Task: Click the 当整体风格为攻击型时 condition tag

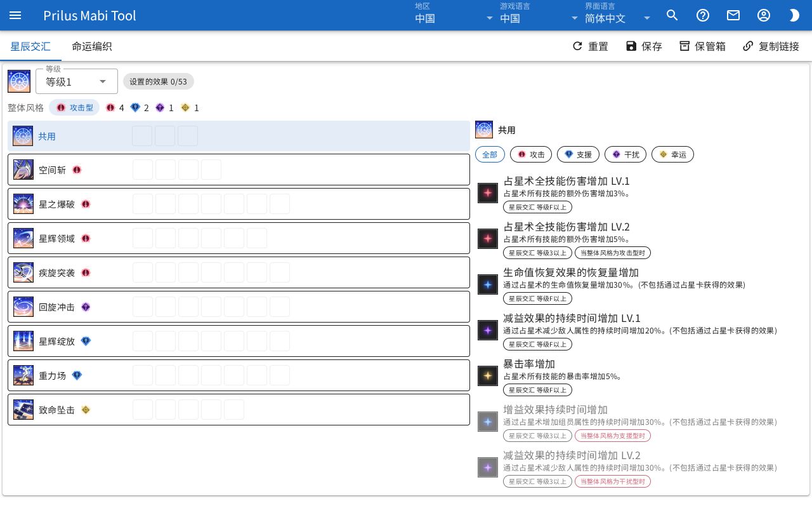Action: tap(613, 253)
